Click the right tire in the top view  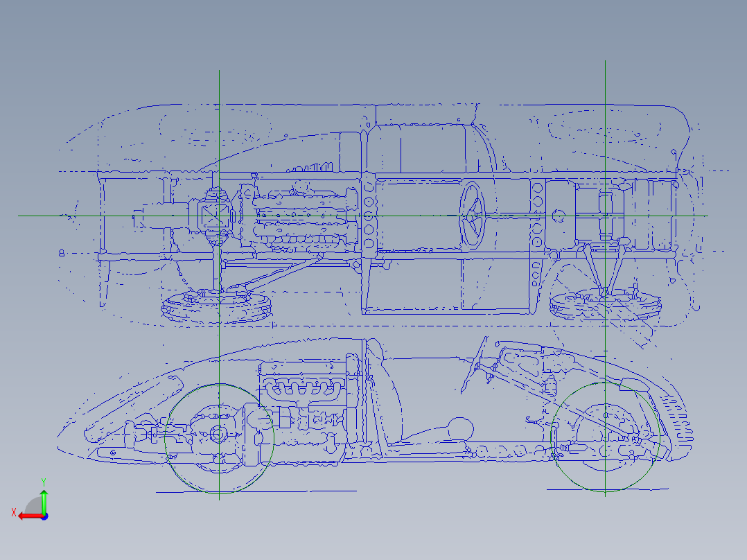point(605,306)
